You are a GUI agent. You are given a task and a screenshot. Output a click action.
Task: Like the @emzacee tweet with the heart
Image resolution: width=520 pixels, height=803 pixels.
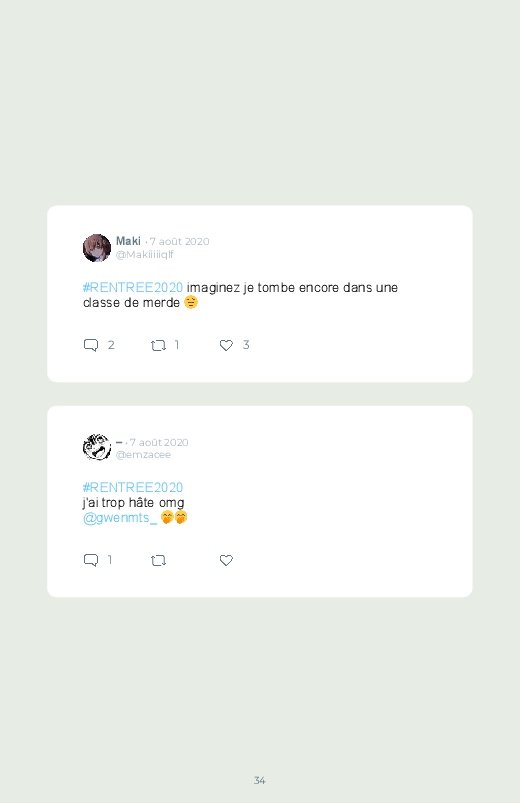226,561
